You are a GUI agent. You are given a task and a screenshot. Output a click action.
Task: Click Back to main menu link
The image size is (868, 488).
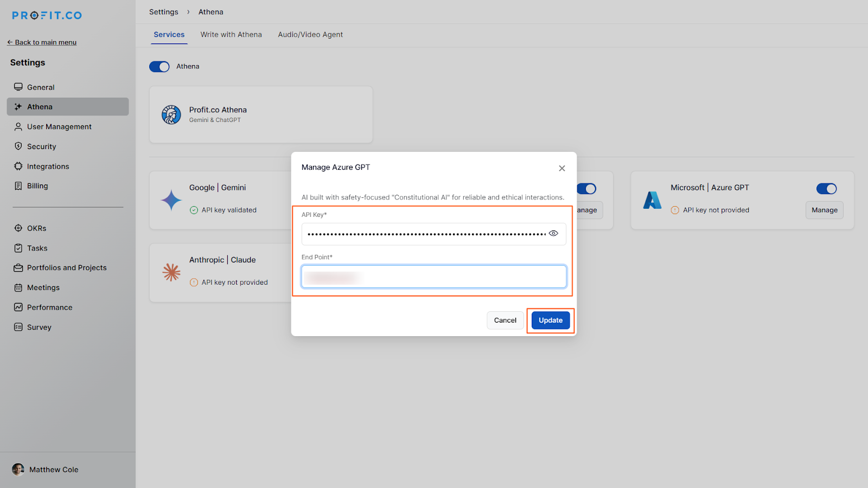(42, 42)
